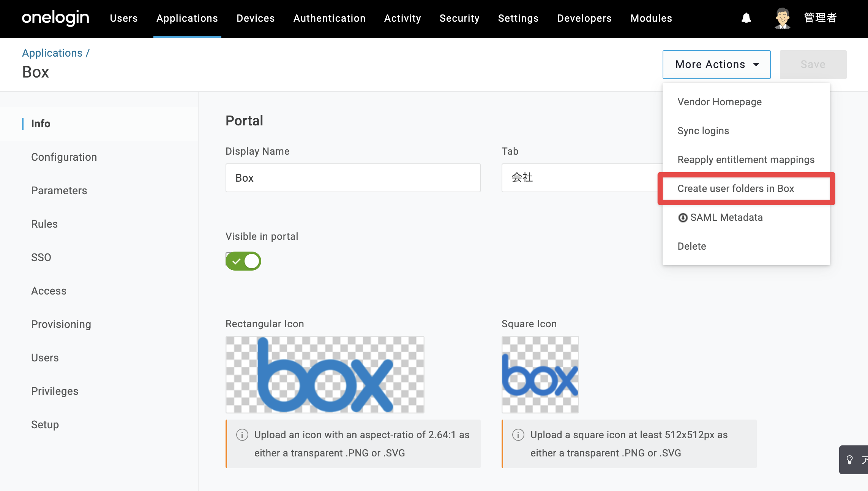
Task: Click the OneLogin logo
Action: click(x=55, y=18)
